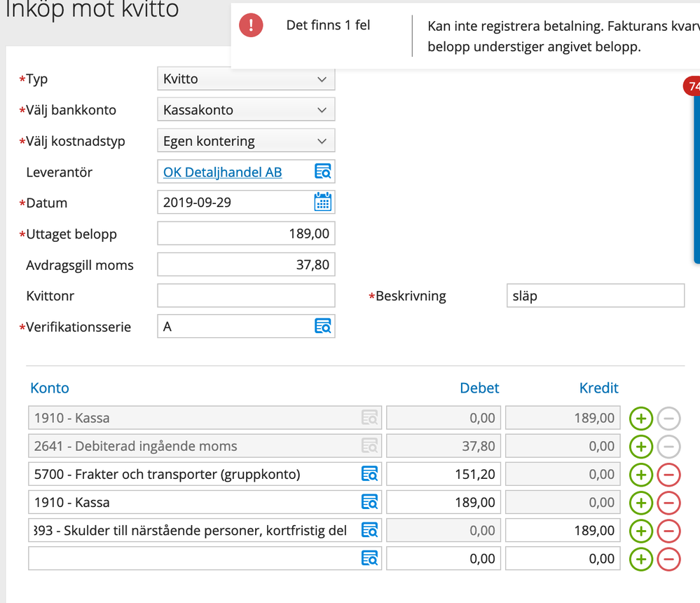Add row after 5700 Frakter och transporter
The height and width of the screenshot is (603, 700).
[x=641, y=475]
